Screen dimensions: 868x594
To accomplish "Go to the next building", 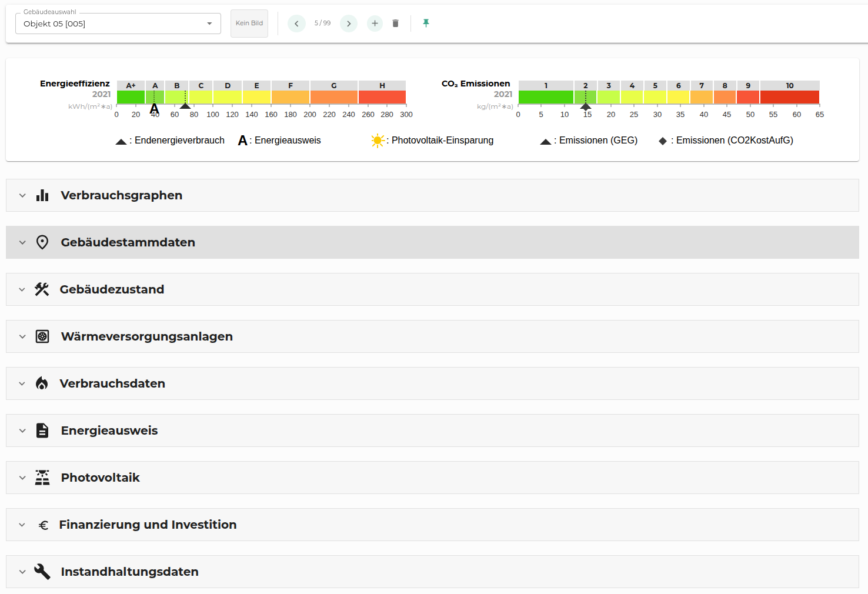I will click(x=349, y=24).
